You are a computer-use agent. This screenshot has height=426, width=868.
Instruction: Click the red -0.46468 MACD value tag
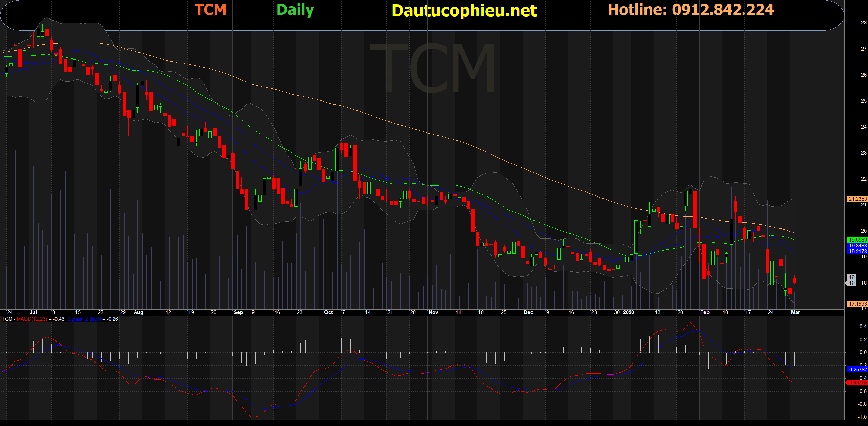tap(857, 382)
